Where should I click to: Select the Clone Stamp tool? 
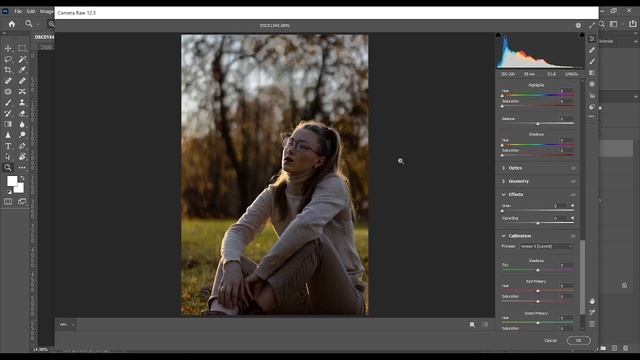coord(22,102)
